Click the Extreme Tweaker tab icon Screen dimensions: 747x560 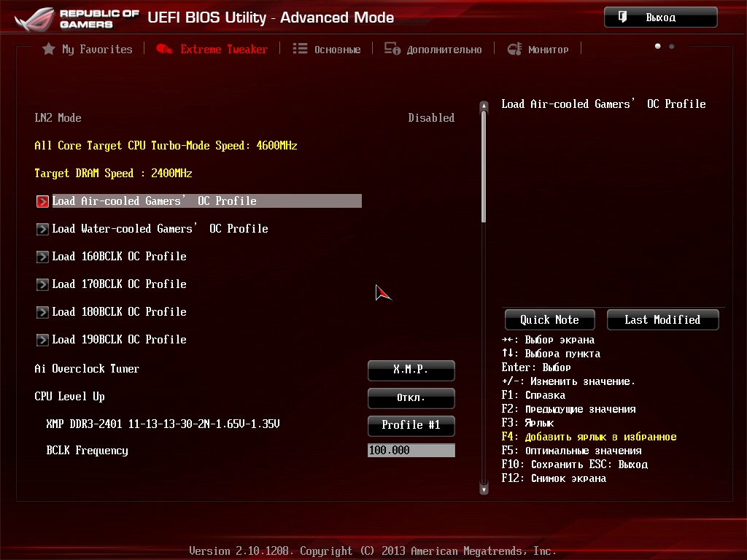point(165,49)
